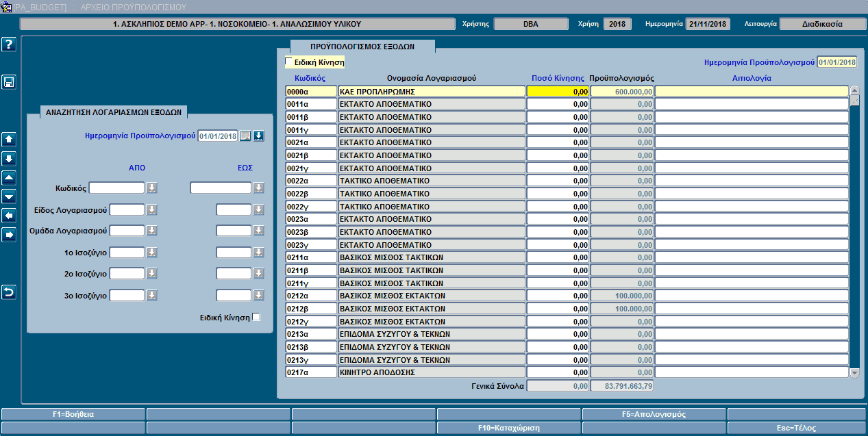Viewport: 868px width, 436px height.
Task: Focus Είδος Λογαριασμού ΑΠΟ input field
Action: (127, 209)
